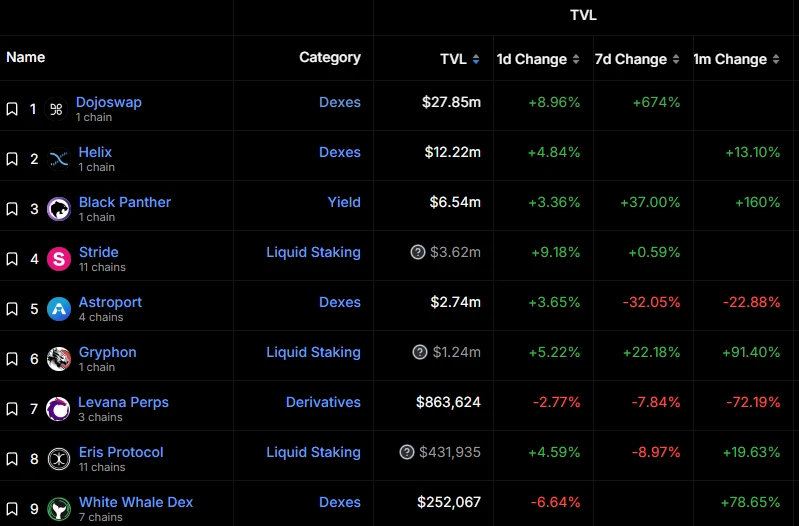Click the Dojoswap protocol logo icon
Image resolution: width=799 pixels, height=526 pixels.
(x=57, y=109)
